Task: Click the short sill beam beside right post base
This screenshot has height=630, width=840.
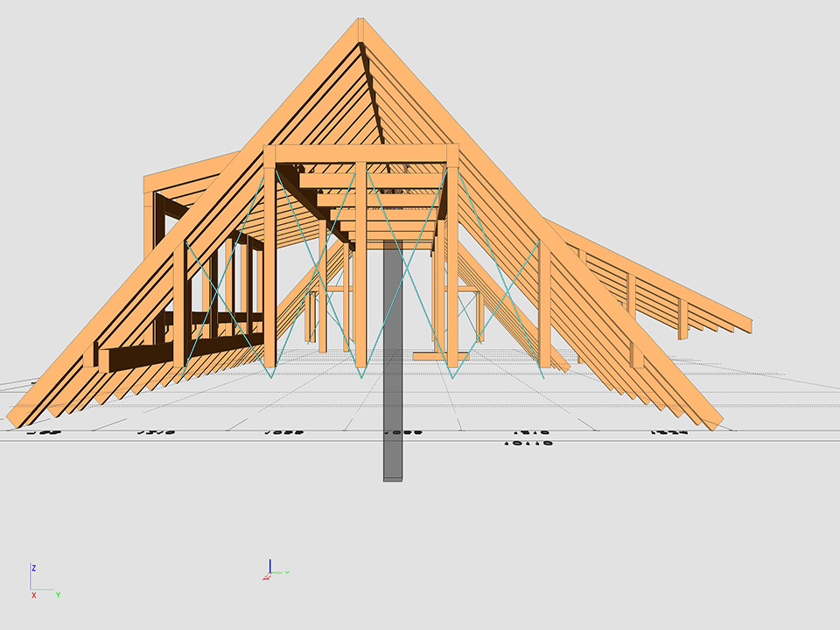Action: pyautogui.click(x=429, y=356)
